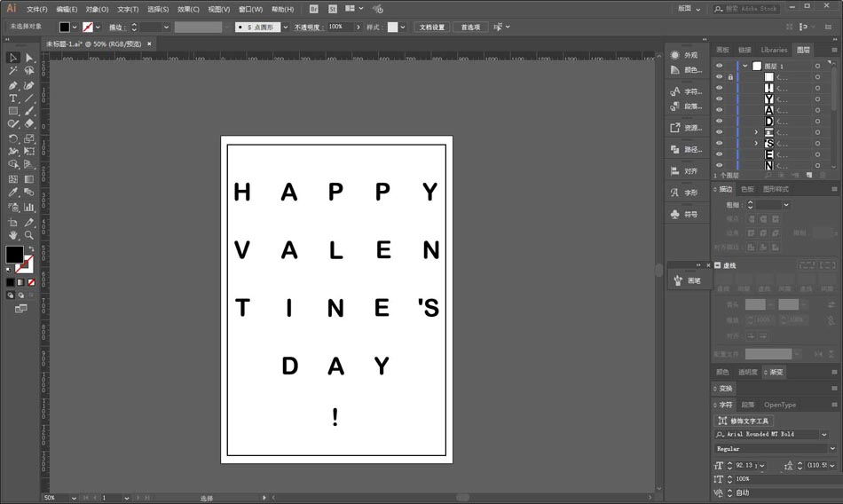This screenshot has height=504, width=843.
Task: Switch to the Libraries tab
Action: (x=773, y=50)
